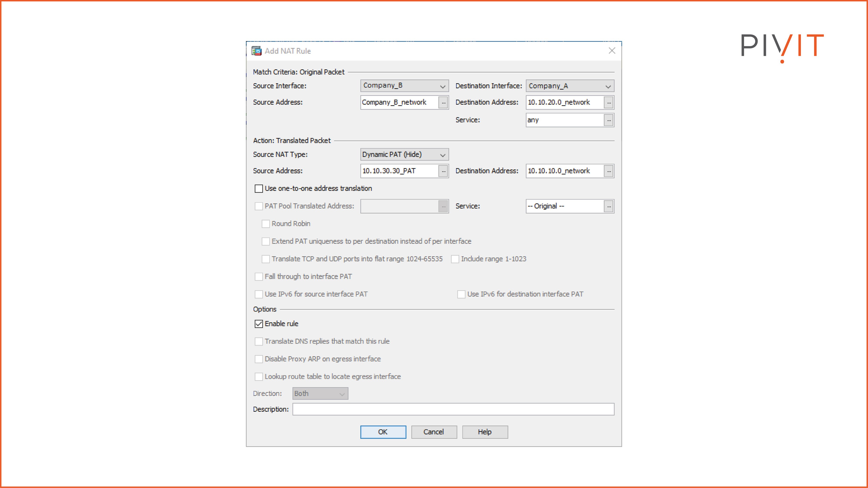Image resolution: width=868 pixels, height=488 pixels.
Task: Browse the Destination Address 10.10.20.0_network field
Action: pos(609,102)
